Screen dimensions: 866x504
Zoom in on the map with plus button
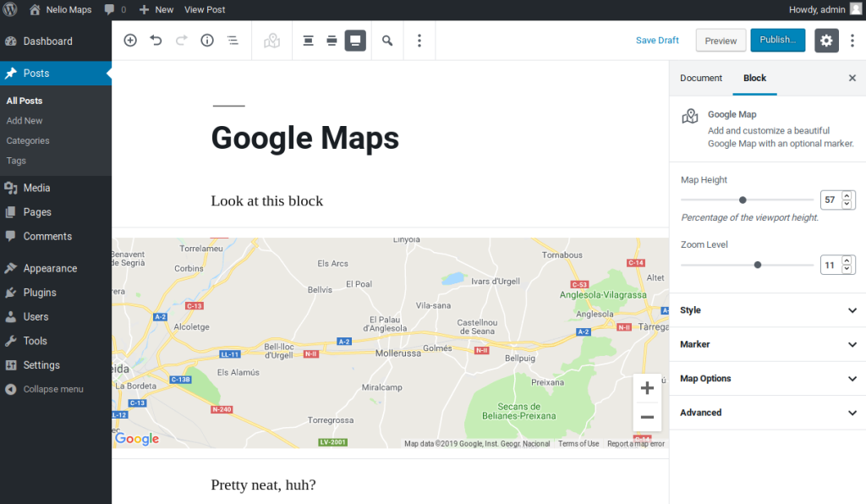pyautogui.click(x=647, y=388)
